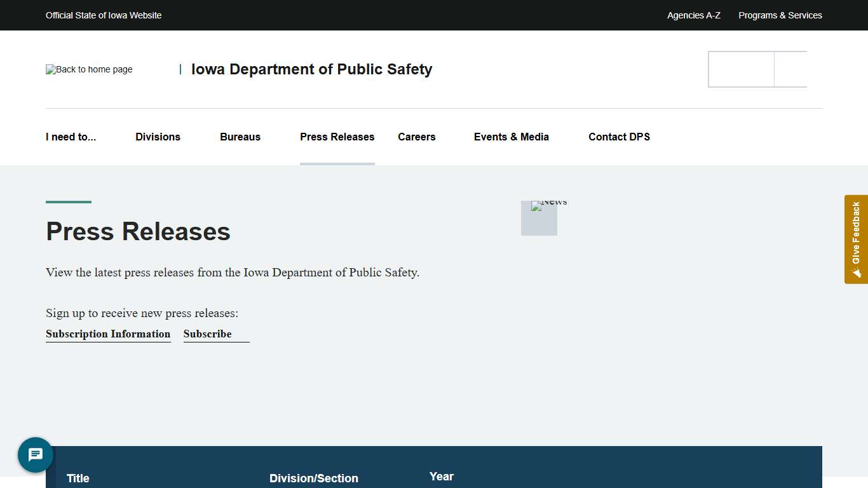
Task: Click the Back to home page logo
Action: (x=88, y=69)
